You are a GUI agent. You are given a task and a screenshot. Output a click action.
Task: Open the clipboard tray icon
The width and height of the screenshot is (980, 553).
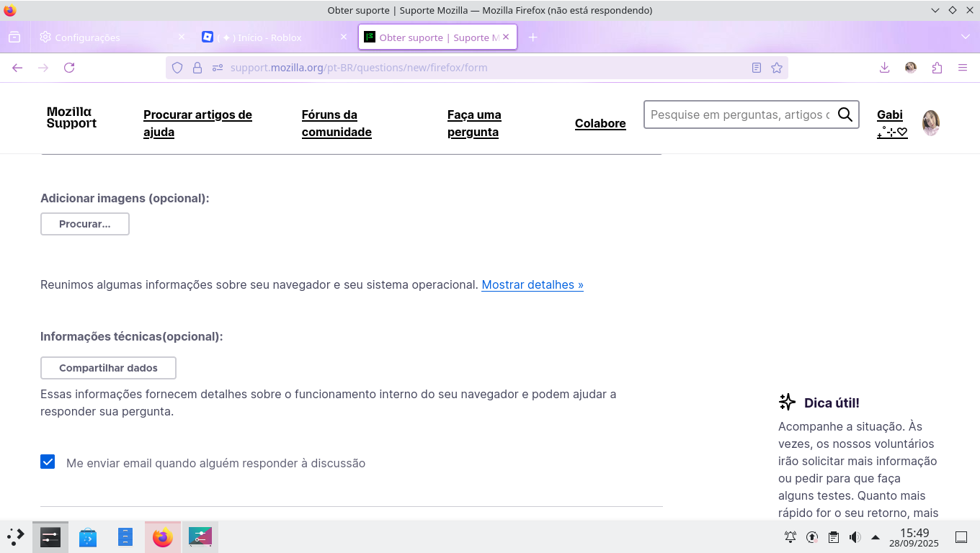click(834, 537)
